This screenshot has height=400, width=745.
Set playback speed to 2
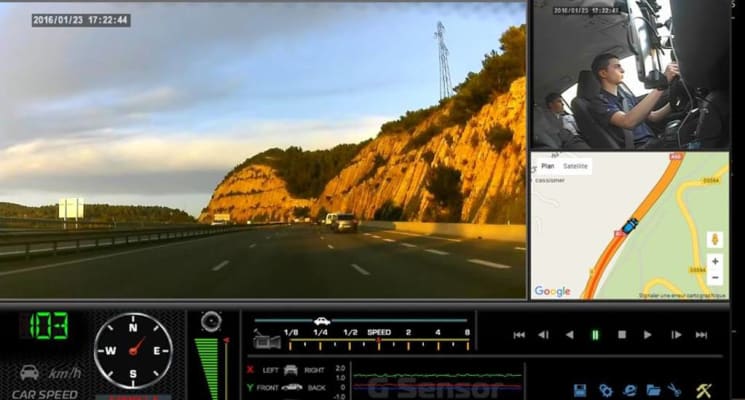click(408, 333)
